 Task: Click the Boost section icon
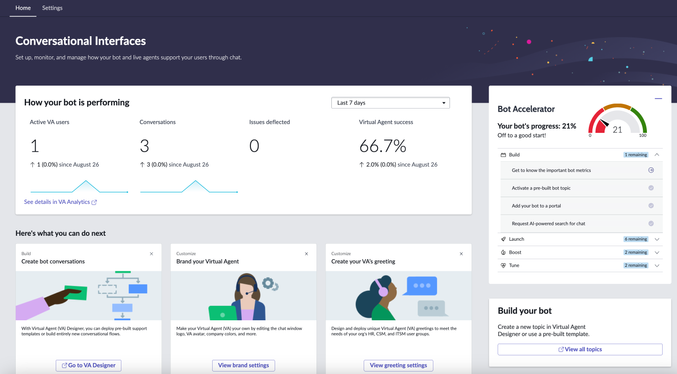(503, 252)
